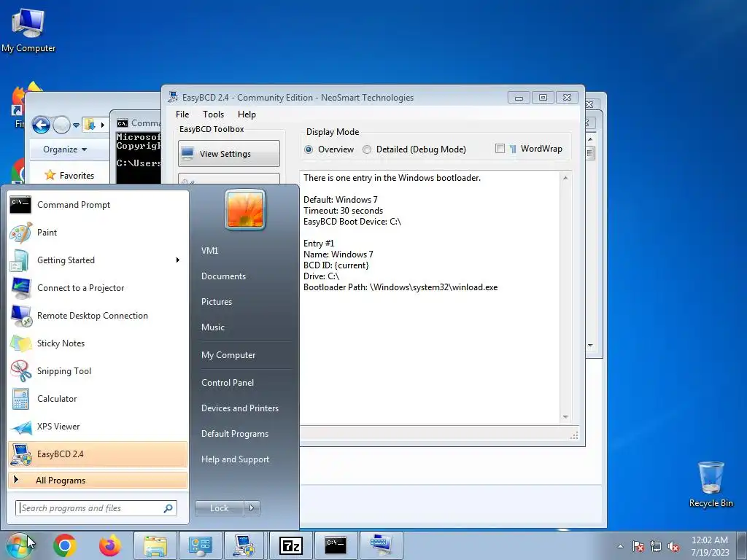The height and width of the screenshot is (560, 747).
Task: Open Control Panel taskbar button
Action: [x=200, y=545]
